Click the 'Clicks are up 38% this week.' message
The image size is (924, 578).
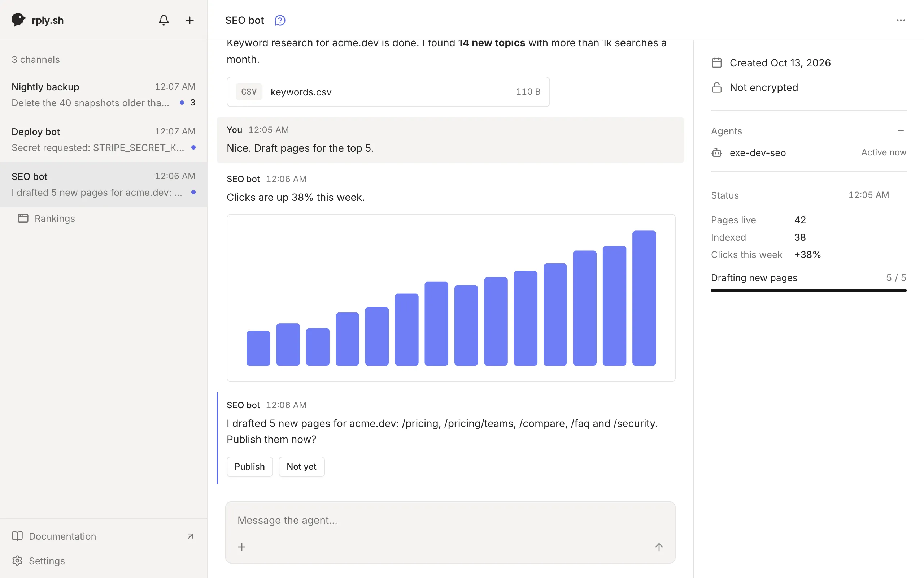296,197
